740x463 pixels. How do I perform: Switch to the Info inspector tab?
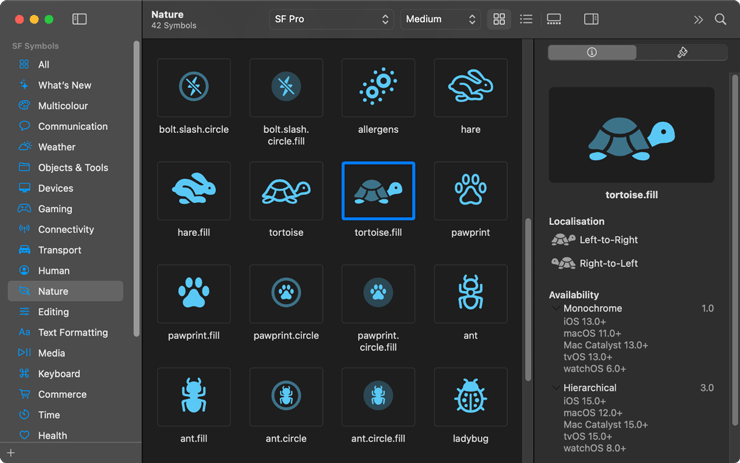[x=592, y=52]
